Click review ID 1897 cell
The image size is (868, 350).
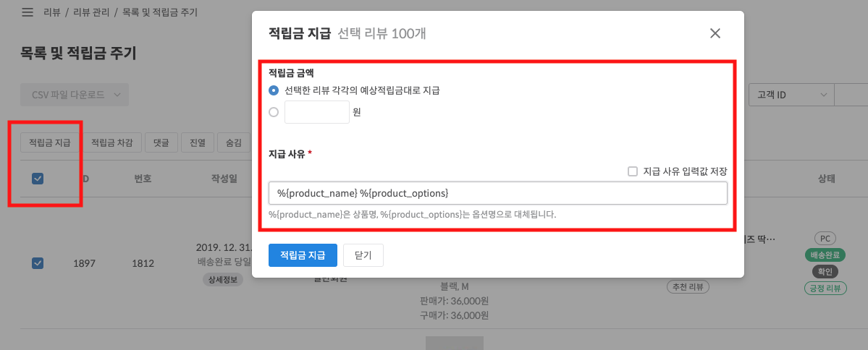point(84,263)
